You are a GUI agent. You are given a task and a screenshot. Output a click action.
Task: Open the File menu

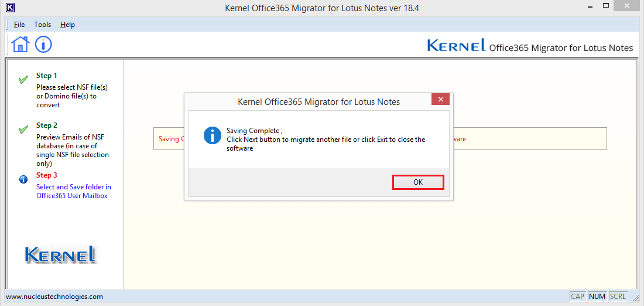[x=19, y=25]
